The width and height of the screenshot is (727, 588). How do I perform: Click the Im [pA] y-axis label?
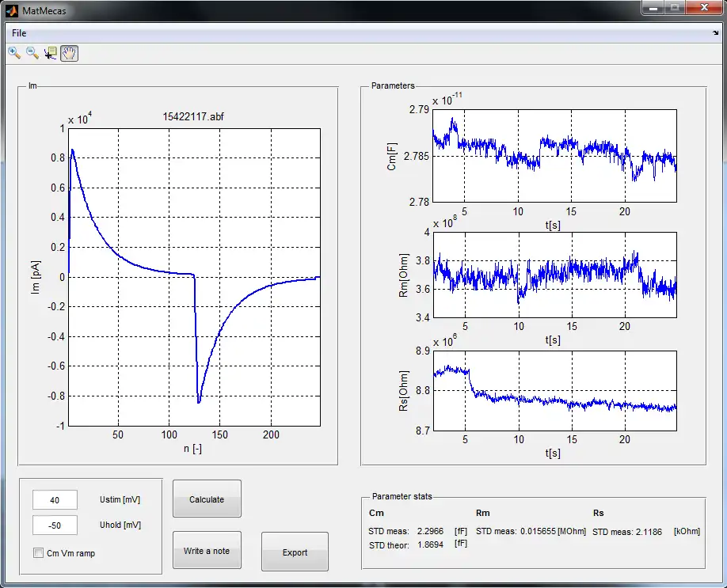[35, 277]
